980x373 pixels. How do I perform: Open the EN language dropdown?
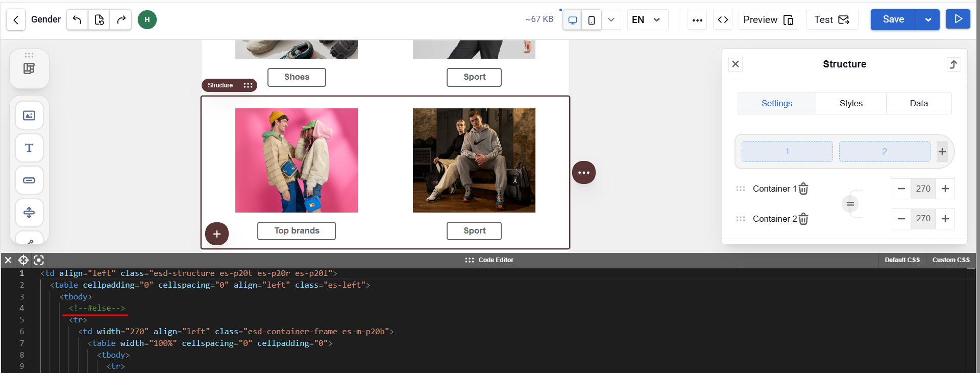(x=647, y=20)
